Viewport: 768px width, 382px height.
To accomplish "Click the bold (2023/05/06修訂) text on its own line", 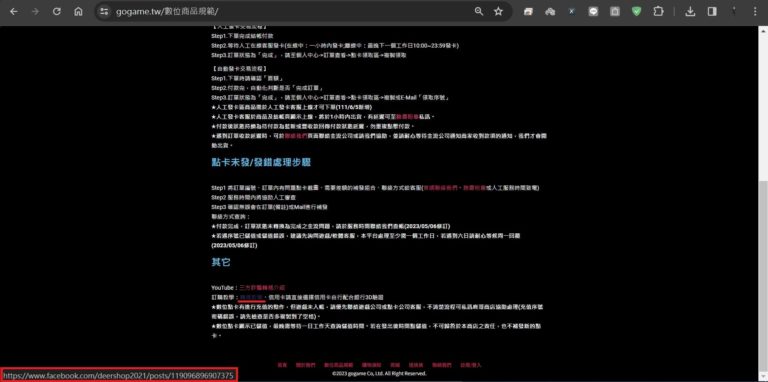I will 235,245.
